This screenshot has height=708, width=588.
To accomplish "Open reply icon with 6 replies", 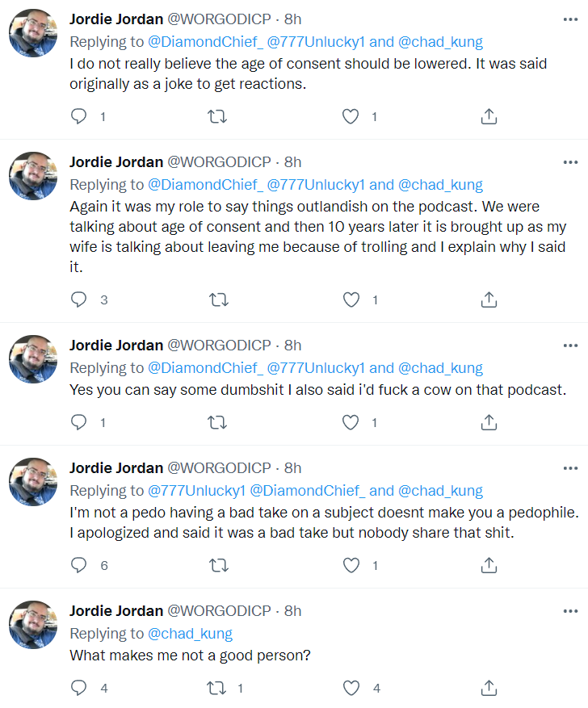I will pyautogui.click(x=79, y=565).
